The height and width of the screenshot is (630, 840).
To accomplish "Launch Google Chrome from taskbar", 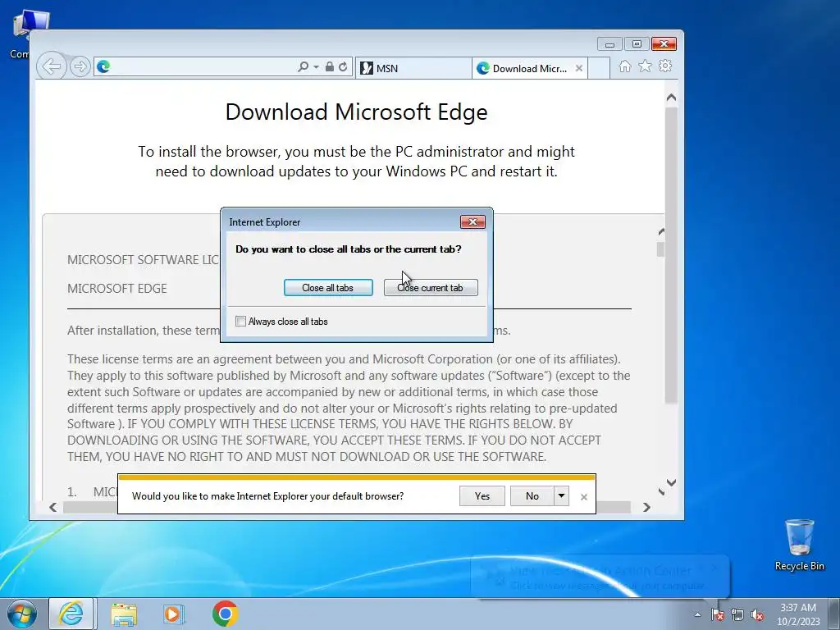I will 225,614.
